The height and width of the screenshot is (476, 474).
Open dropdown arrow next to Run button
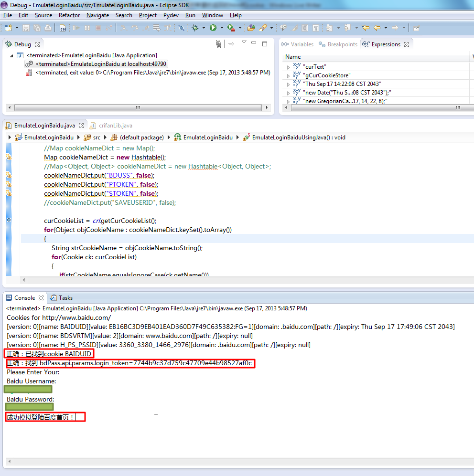(222, 28)
